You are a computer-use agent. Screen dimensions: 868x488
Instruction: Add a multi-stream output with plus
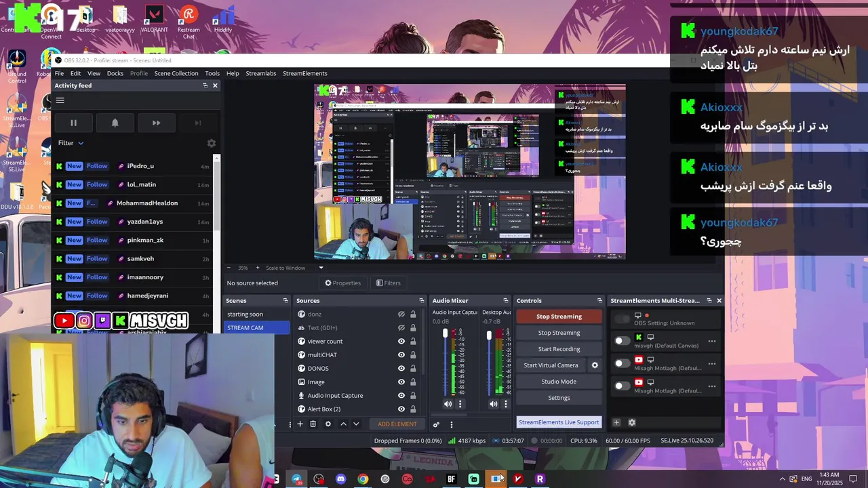point(616,422)
